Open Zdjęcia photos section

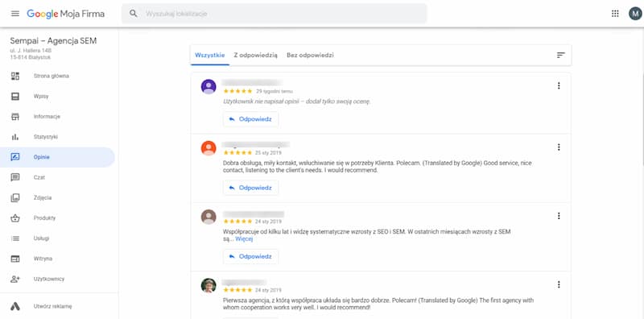57,197
